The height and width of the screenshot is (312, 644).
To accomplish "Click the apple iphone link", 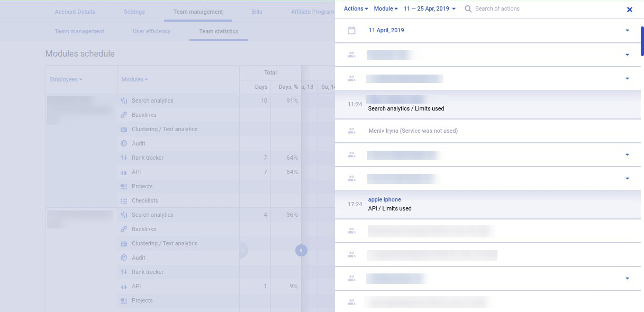I will pyautogui.click(x=384, y=199).
